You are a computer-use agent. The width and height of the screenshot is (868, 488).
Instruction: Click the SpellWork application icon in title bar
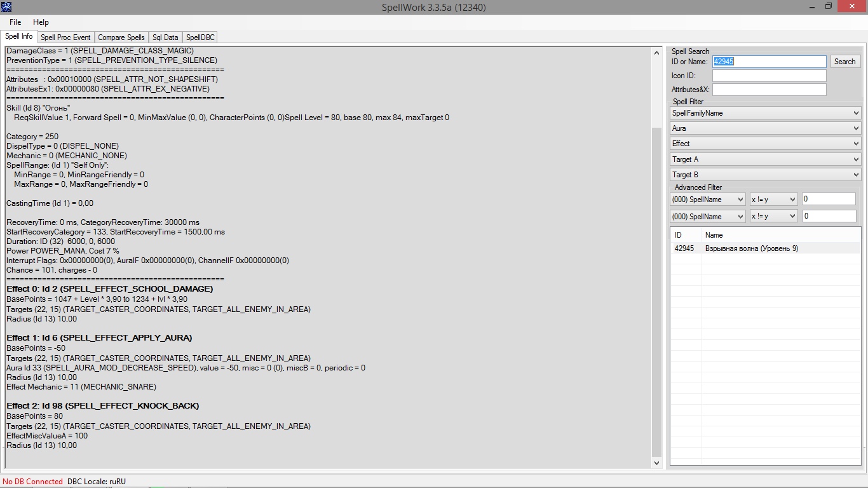pyautogui.click(x=6, y=7)
